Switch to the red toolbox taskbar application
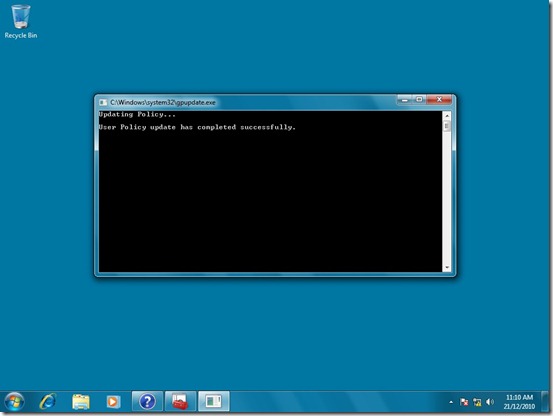 coord(180,401)
